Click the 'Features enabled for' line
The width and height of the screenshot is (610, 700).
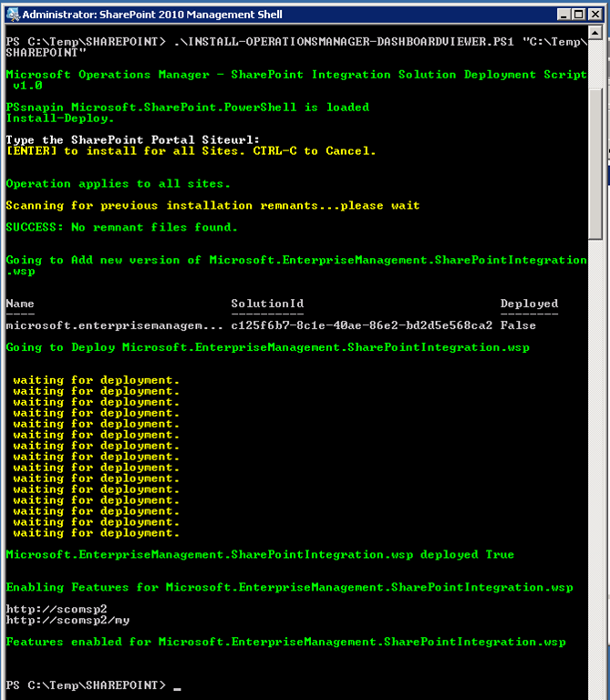(x=285, y=642)
